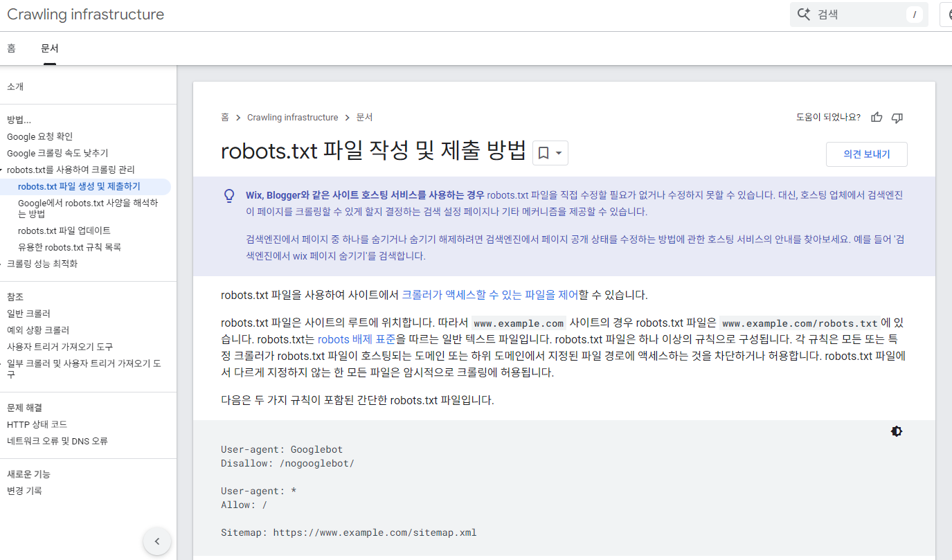Viewport: 952px width, 560px height.
Task: Open 'robots.txt 파일 업데이트' in sidebar
Action: pos(64,231)
